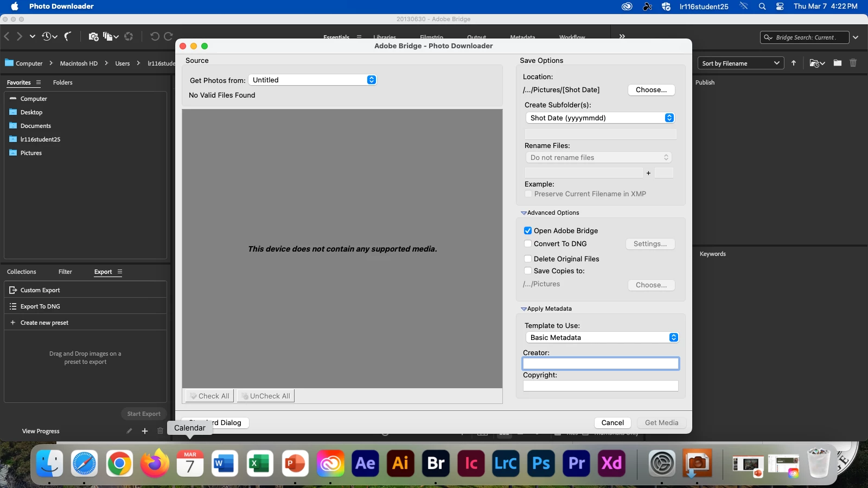Open Export panel tab
The height and width of the screenshot is (488, 868).
[x=103, y=272]
